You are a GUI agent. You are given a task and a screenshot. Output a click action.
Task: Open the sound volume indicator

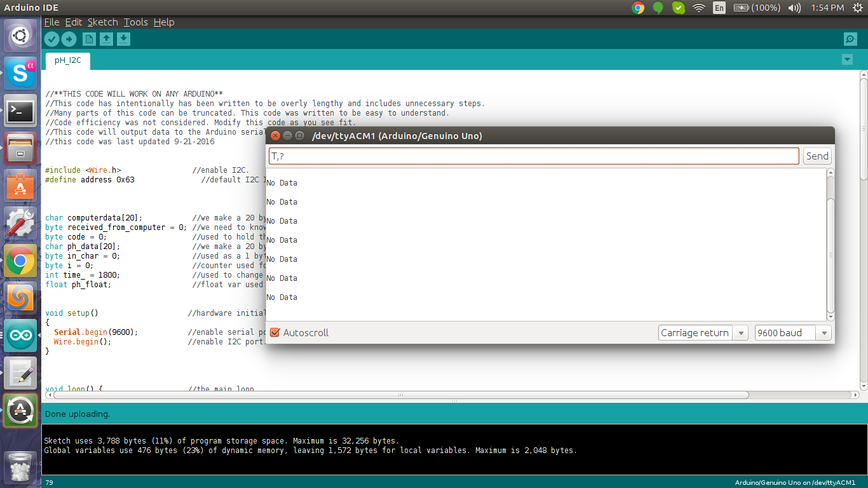[794, 8]
